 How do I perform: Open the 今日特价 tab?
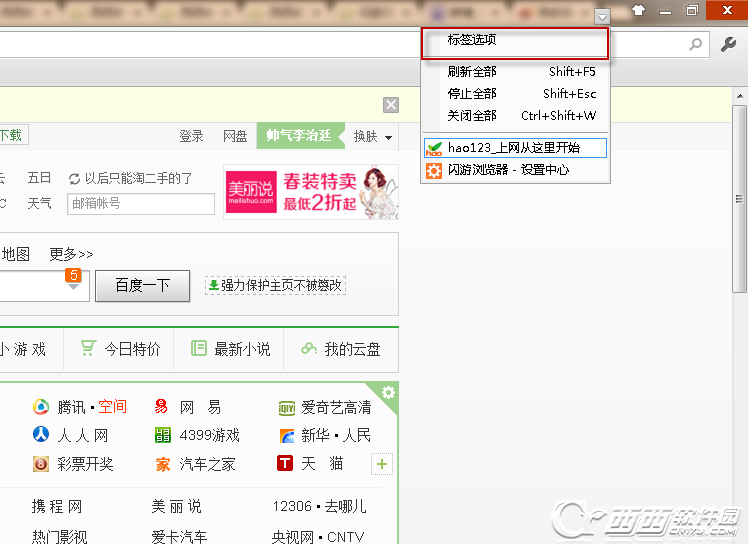coord(119,349)
